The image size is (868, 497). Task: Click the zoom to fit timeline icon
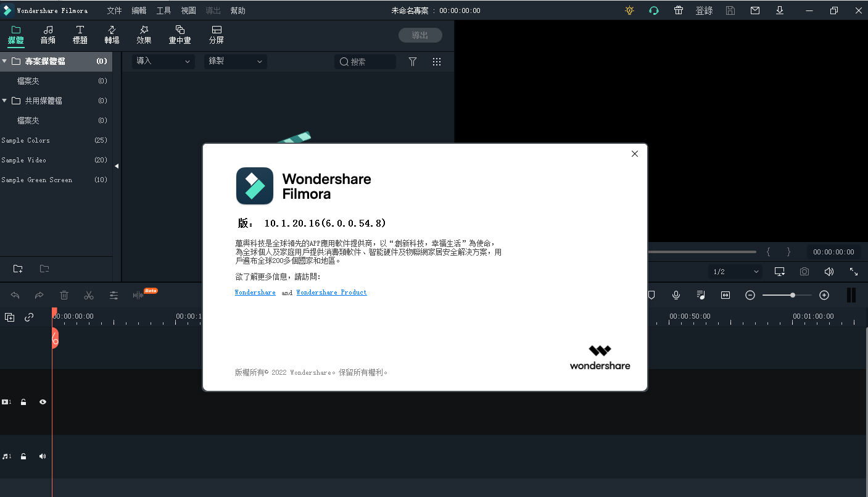point(725,295)
